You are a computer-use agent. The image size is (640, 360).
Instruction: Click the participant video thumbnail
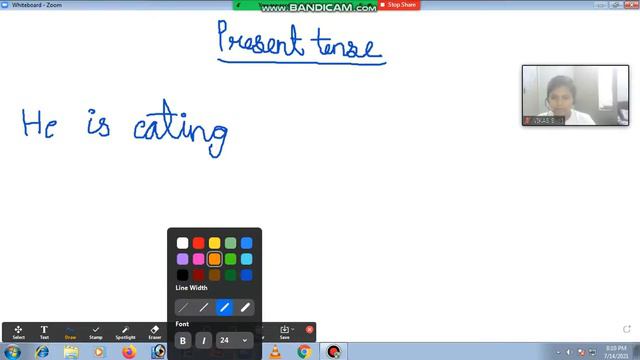(x=575, y=95)
